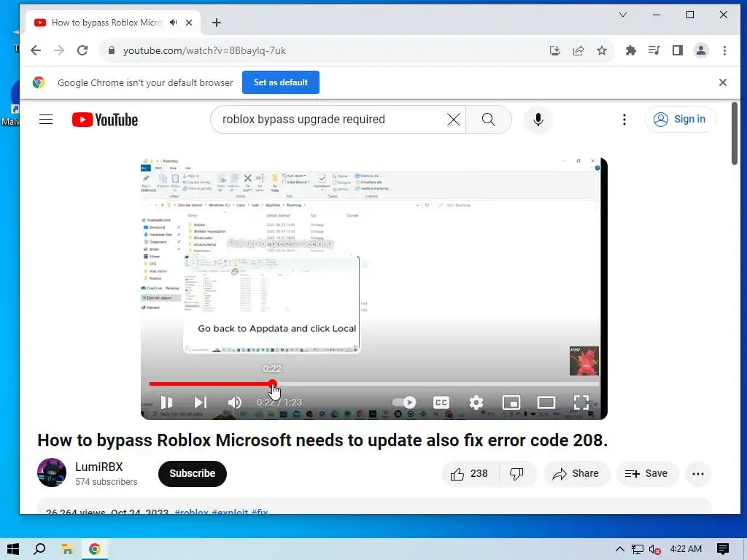
Task: Click the Sign in button
Action: coord(680,120)
